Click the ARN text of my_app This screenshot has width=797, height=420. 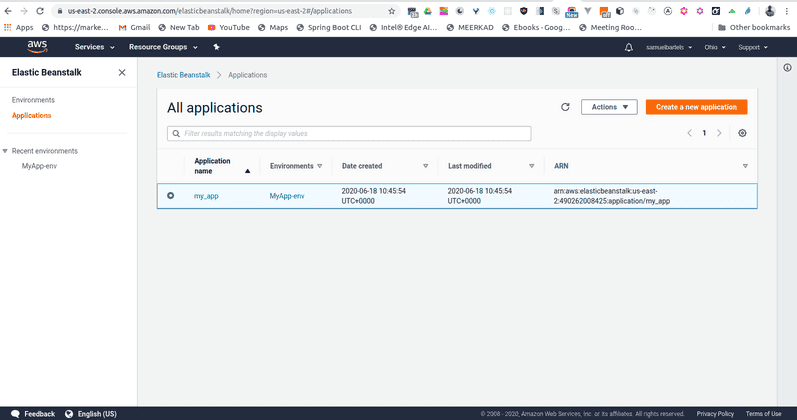click(611, 196)
